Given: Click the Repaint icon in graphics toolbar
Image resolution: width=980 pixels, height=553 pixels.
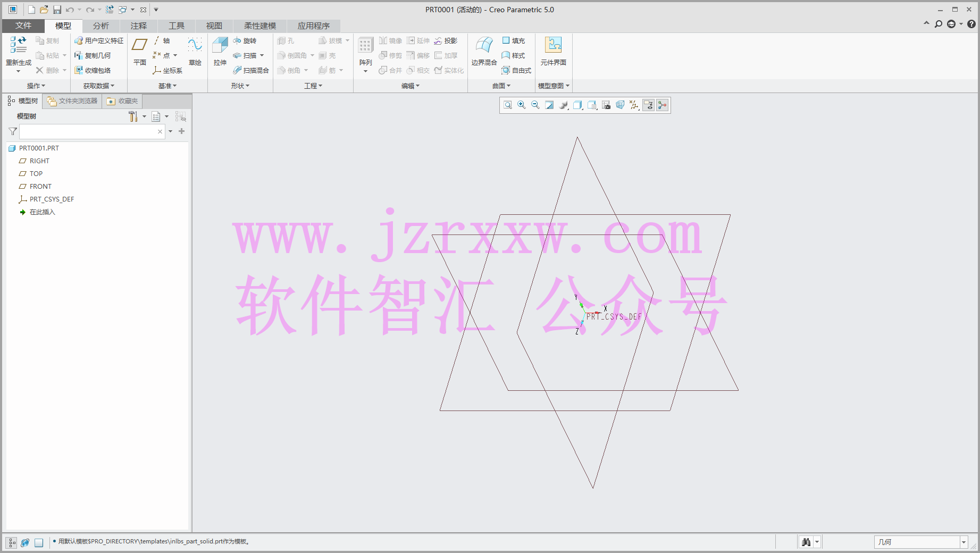Looking at the screenshot, I should point(549,105).
